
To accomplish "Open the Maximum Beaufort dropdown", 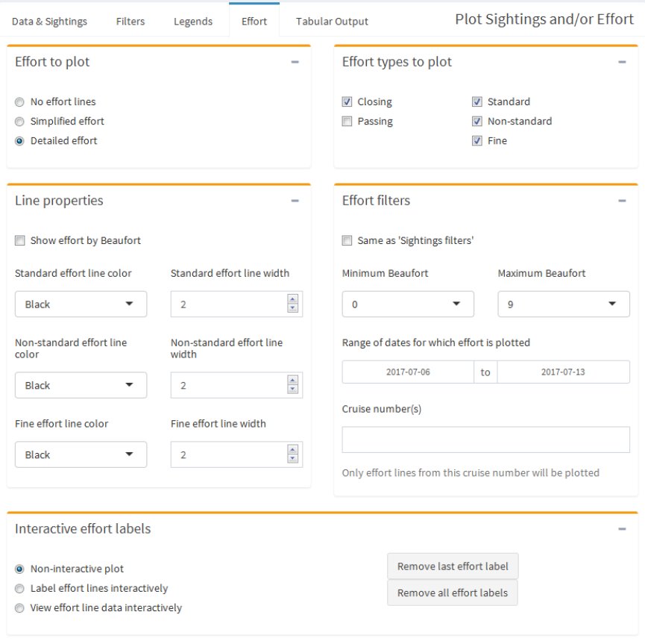I will (564, 304).
